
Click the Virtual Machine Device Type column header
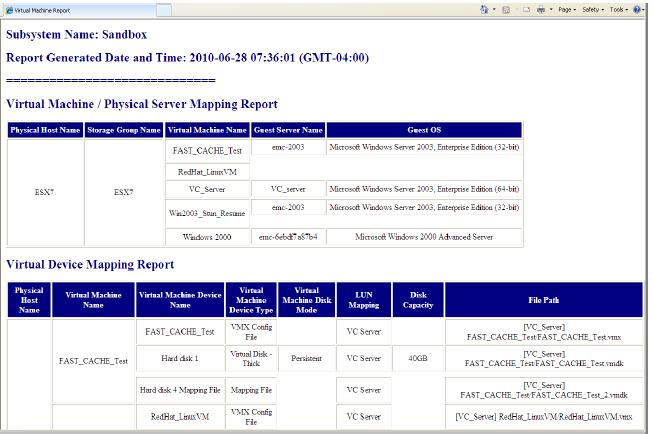pos(251,300)
